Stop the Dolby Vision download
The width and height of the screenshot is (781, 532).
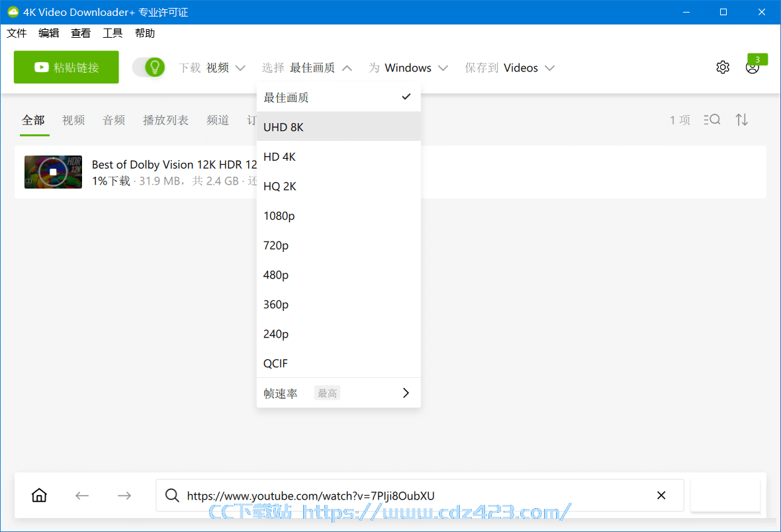tap(54, 172)
